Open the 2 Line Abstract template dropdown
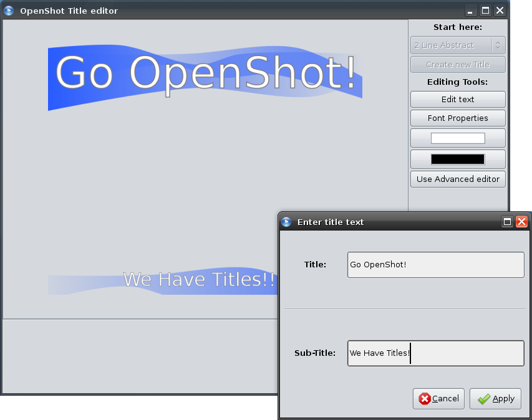Image resolution: width=532 pixels, height=420 pixels. 457,45
